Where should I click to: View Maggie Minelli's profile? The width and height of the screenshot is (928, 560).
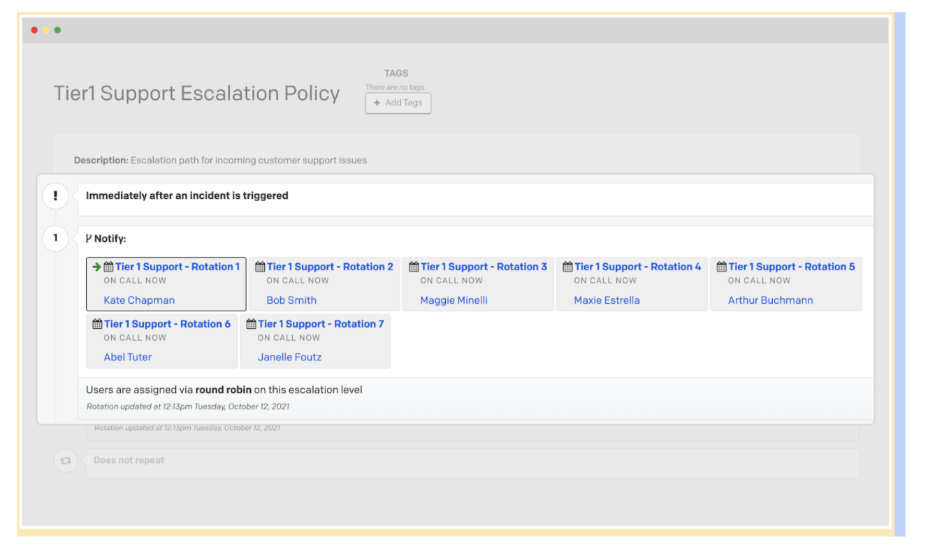pos(454,300)
